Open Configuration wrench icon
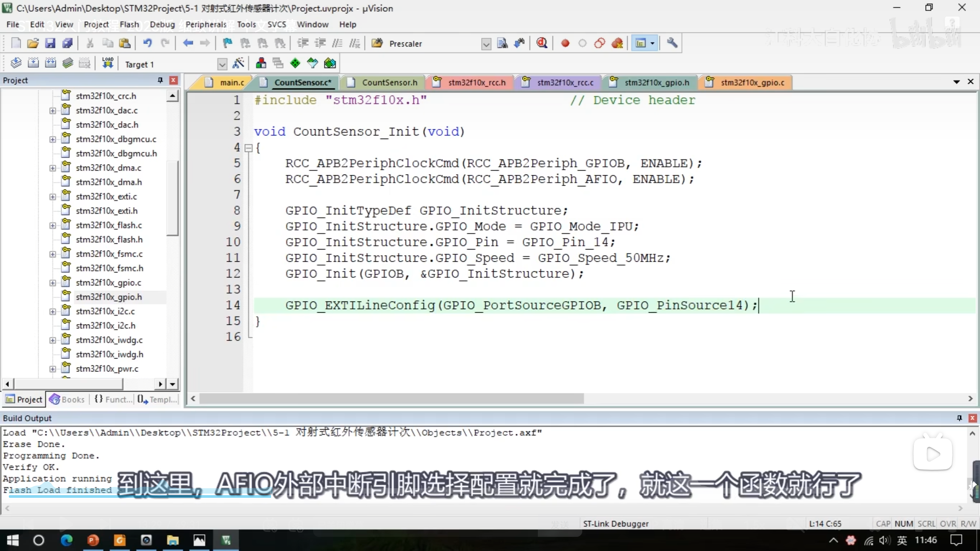This screenshot has height=551, width=980. [672, 43]
